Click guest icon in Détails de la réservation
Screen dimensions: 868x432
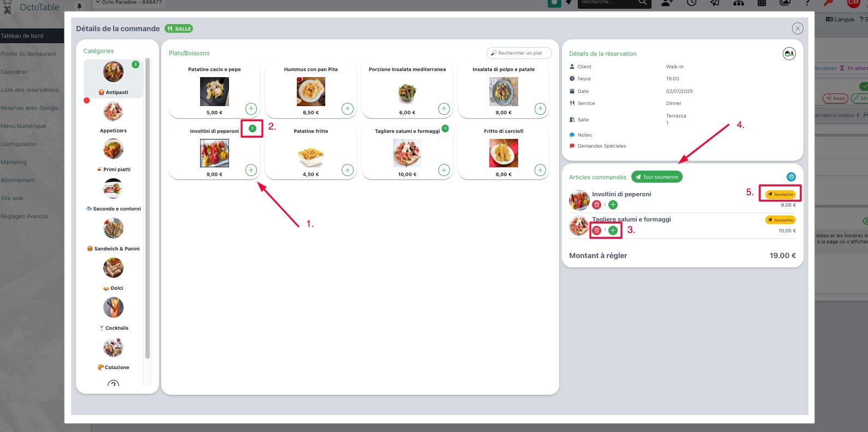[x=789, y=54]
